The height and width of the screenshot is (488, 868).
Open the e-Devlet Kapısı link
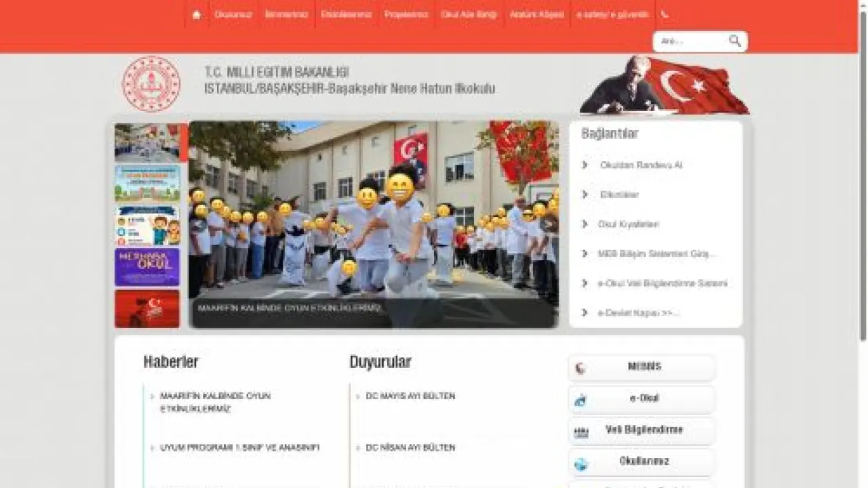(x=638, y=313)
